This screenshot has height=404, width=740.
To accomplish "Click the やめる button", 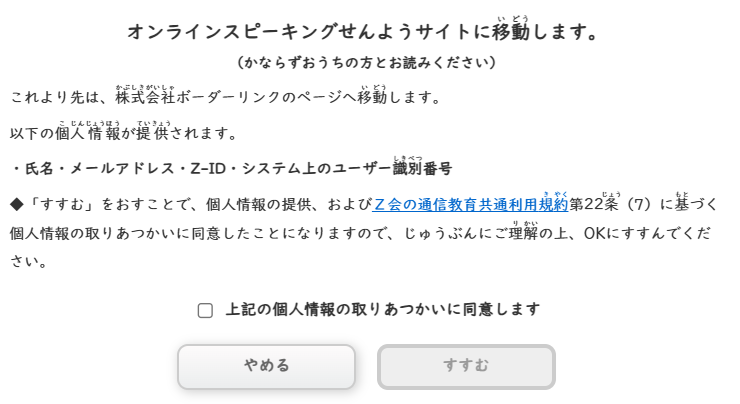I will (266, 367).
